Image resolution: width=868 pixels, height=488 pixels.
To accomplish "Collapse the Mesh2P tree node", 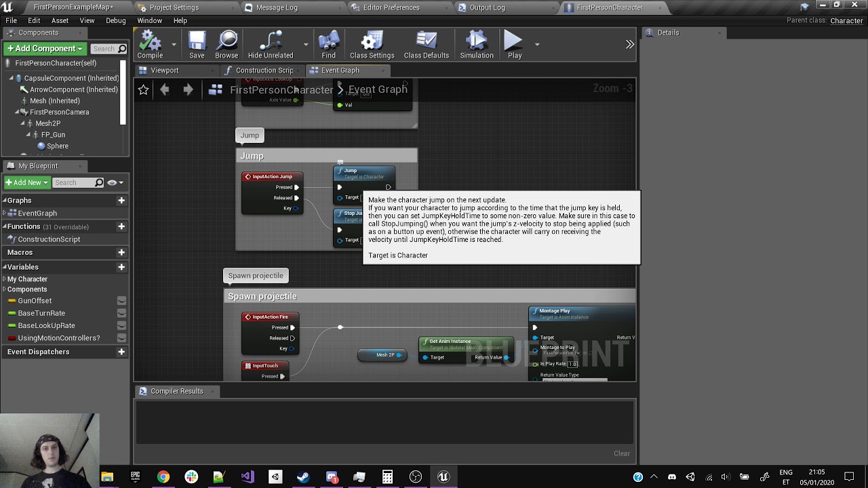I will click(22, 123).
